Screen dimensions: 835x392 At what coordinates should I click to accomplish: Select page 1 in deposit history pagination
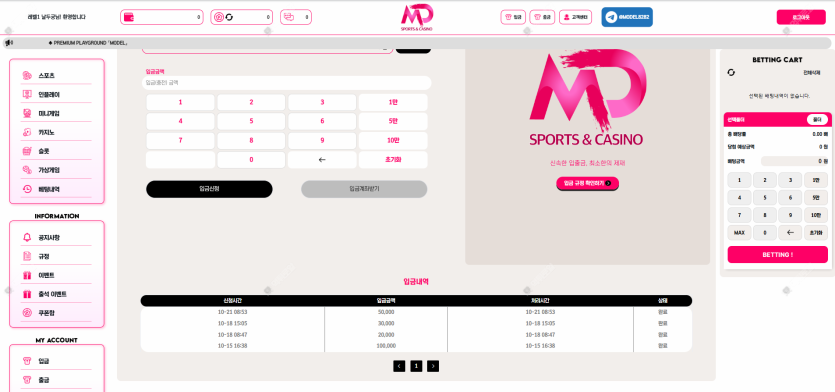tap(416, 366)
